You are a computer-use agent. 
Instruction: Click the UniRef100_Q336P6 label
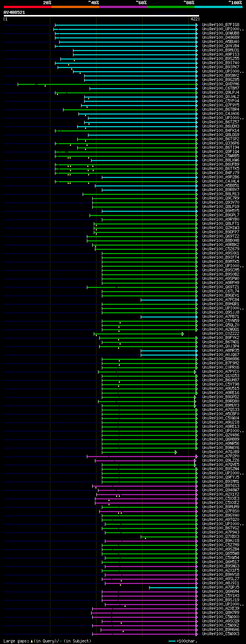click(221, 143)
